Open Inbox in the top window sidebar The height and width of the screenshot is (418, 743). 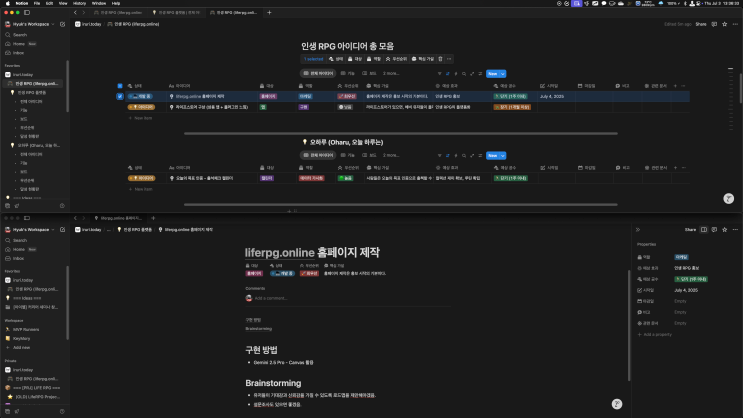tap(18, 53)
